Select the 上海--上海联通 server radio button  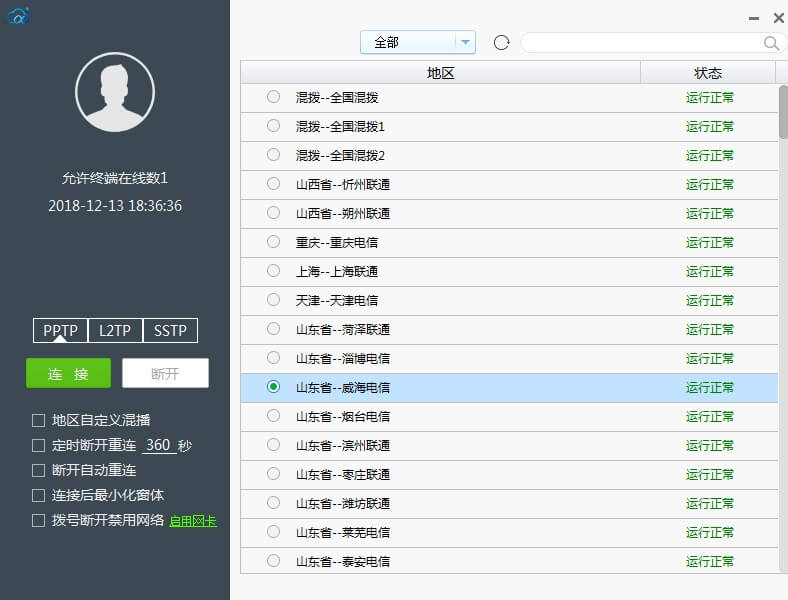[x=273, y=271]
